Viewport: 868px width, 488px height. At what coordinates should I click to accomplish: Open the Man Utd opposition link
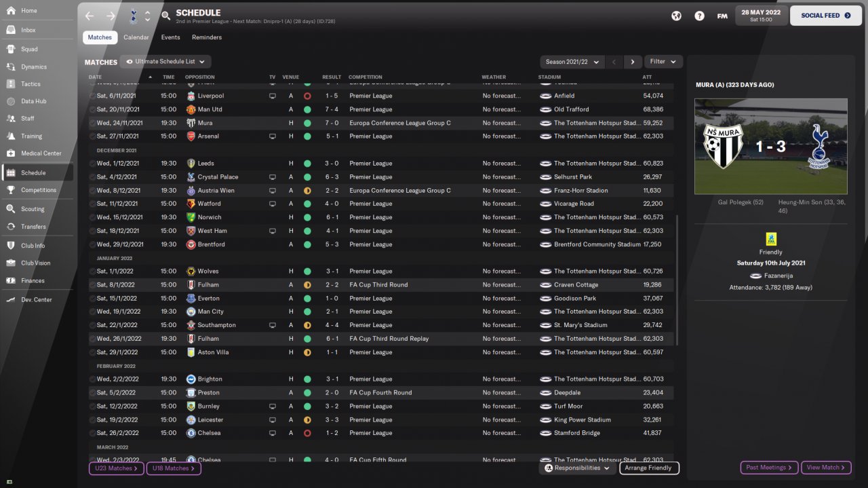point(210,109)
